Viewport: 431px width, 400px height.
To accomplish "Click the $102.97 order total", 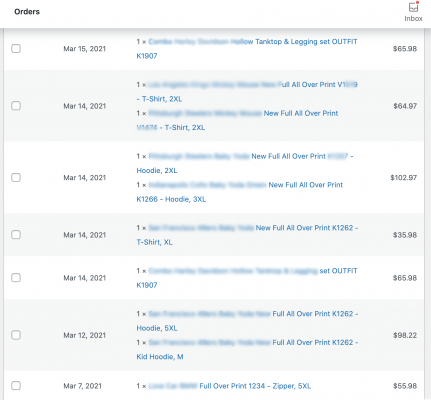I will coord(404,178).
